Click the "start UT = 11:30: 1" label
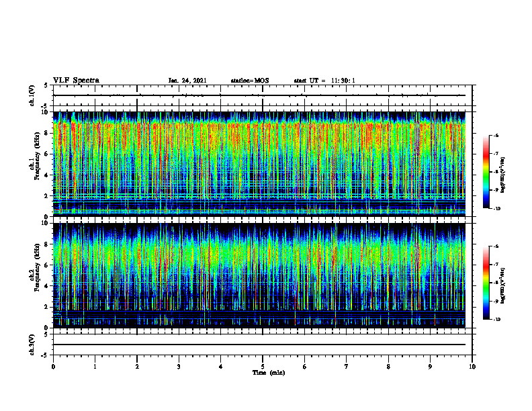Viewport: 532px width, 411px height. [x=324, y=81]
